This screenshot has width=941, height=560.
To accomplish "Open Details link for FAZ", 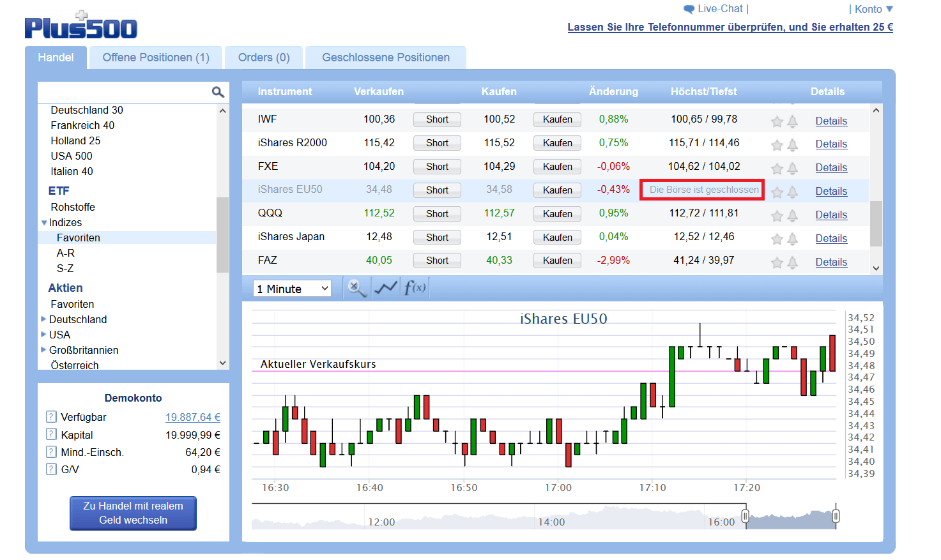I will pos(831,262).
